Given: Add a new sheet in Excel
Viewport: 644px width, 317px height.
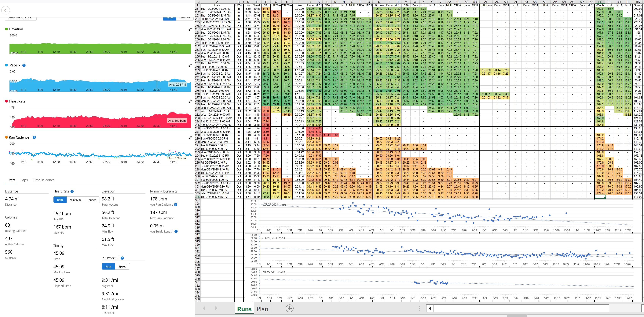Looking at the screenshot, I should tap(290, 308).
